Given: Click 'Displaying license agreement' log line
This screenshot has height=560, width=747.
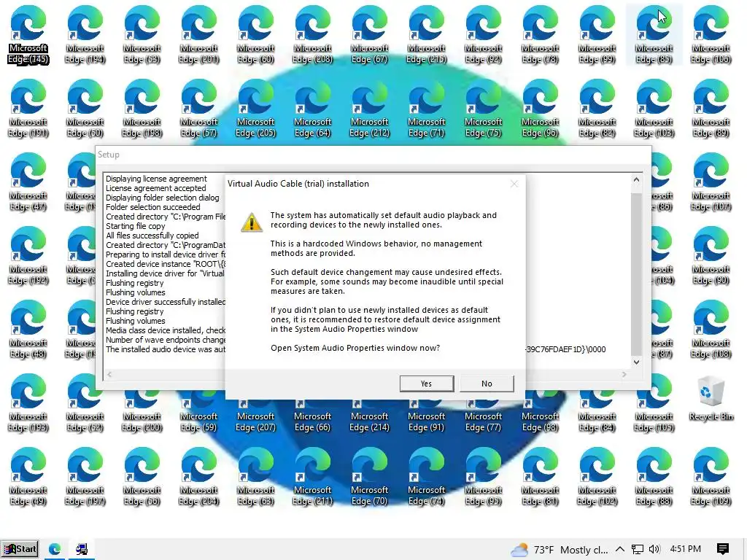Looking at the screenshot, I should click(156, 179).
